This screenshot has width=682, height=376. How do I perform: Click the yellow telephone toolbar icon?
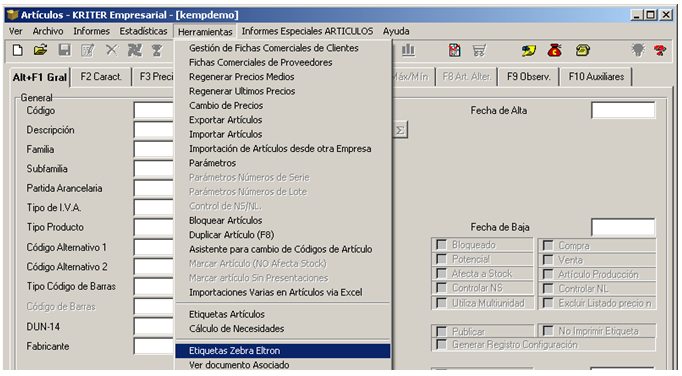coord(582,50)
